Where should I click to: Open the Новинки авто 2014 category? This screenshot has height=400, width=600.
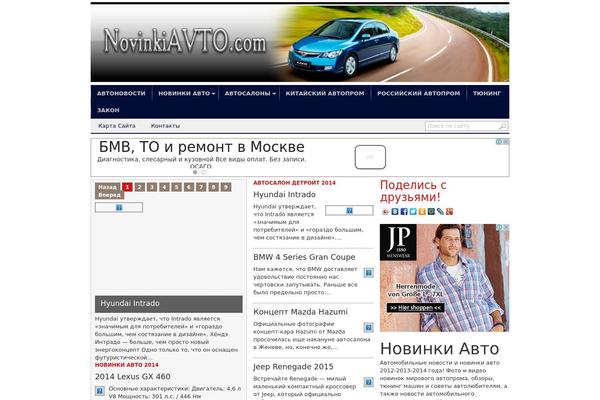(127, 365)
